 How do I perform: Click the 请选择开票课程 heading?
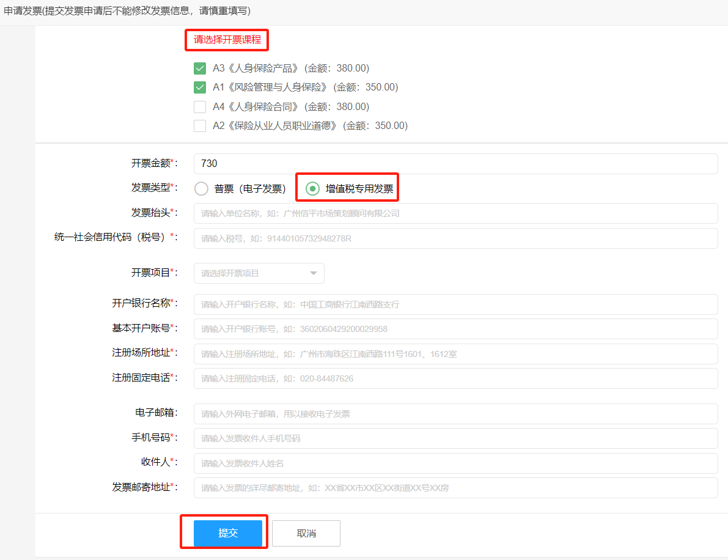pyautogui.click(x=226, y=39)
